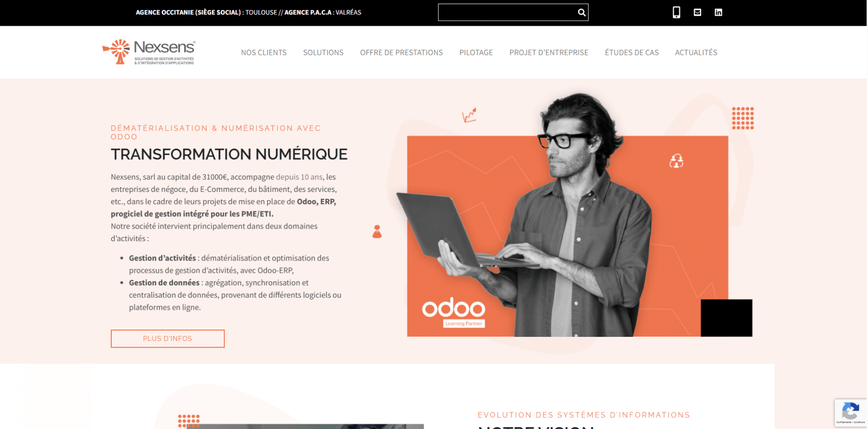Open the Solutions menu item
The height and width of the screenshot is (429, 868).
pos(323,52)
